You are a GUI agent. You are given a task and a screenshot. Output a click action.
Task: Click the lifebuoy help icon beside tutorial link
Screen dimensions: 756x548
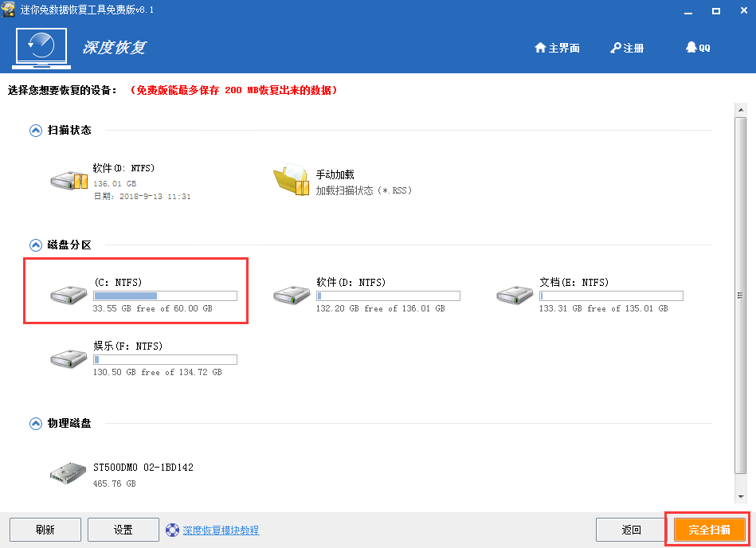(x=172, y=530)
